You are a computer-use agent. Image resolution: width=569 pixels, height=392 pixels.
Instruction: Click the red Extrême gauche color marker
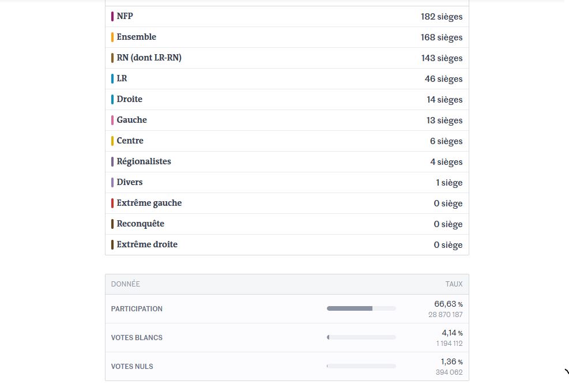pos(112,203)
